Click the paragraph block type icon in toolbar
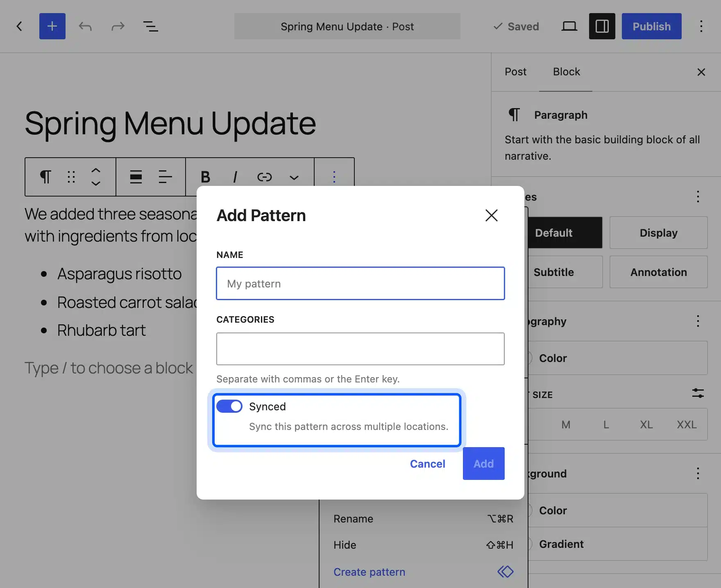The height and width of the screenshot is (588, 721). [x=45, y=177]
